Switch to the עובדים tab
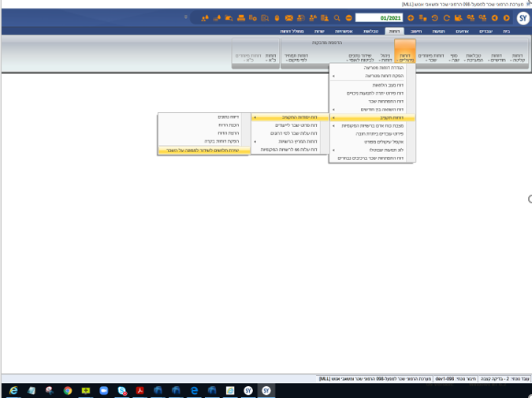This screenshot has height=398, width=532. [x=485, y=32]
